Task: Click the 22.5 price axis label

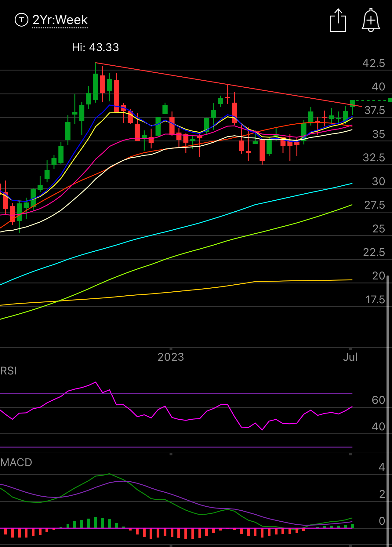Action: [374, 252]
